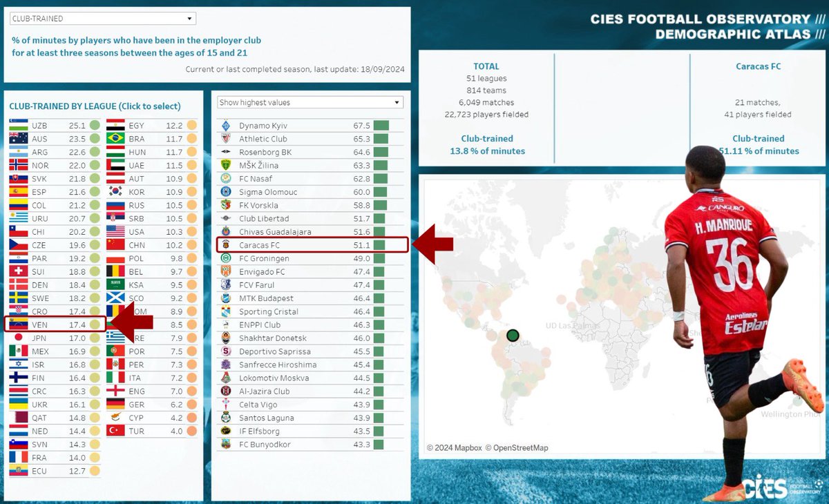Viewport: 829px width, 504px height.
Task: Select Deportivo Saprissa club row
Action: click(310, 351)
